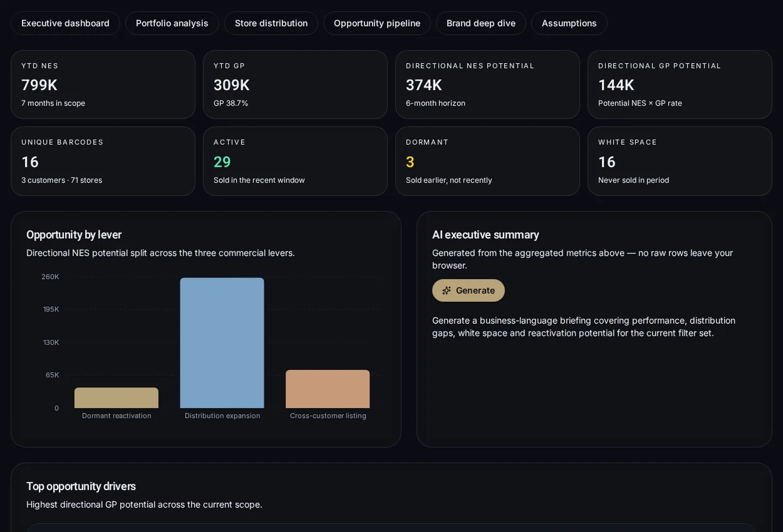Click the YTD GP value 309K
783x532 pixels.
point(231,85)
